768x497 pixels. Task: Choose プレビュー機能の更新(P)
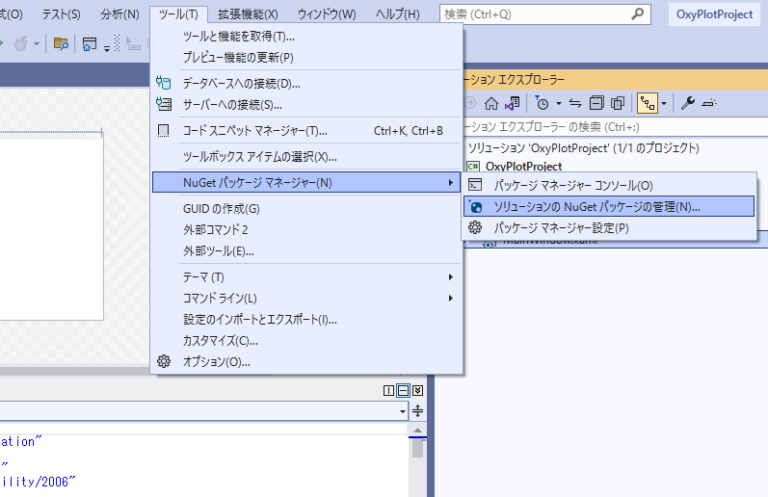[307, 57]
